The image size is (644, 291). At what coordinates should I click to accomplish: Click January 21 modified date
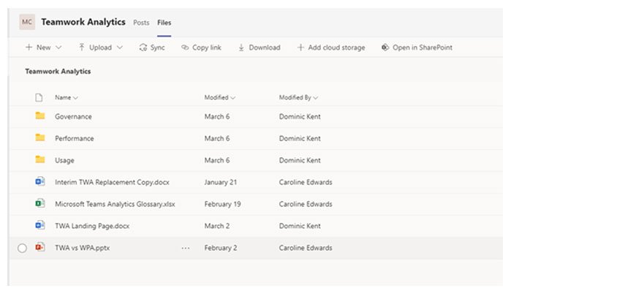(221, 182)
